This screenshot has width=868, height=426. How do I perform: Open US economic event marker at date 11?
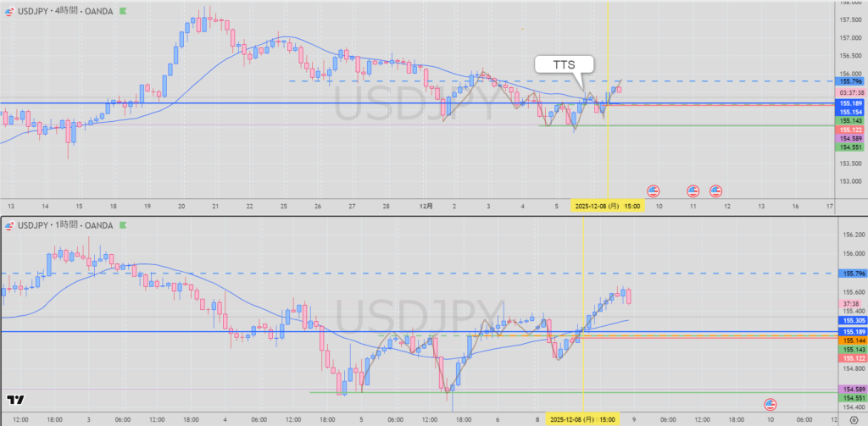(x=693, y=191)
